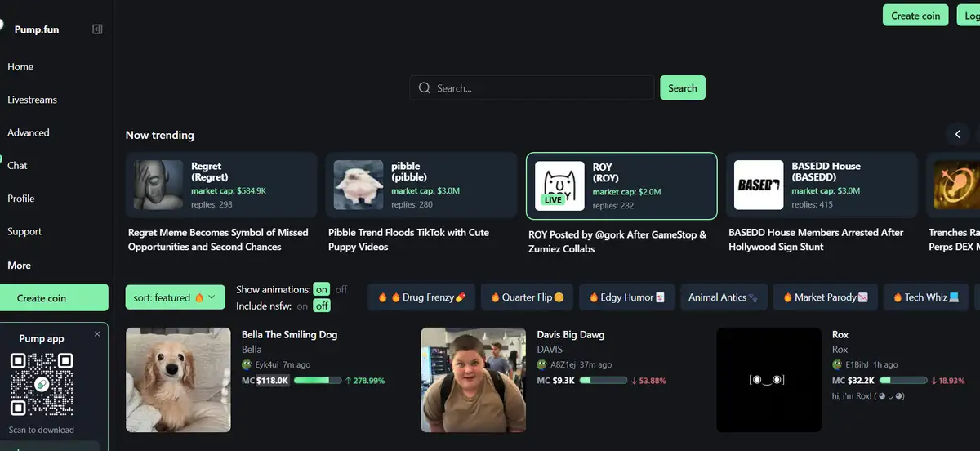The image size is (980, 451).
Task: Open the sort: featured dropdown
Action: coord(175,298)
